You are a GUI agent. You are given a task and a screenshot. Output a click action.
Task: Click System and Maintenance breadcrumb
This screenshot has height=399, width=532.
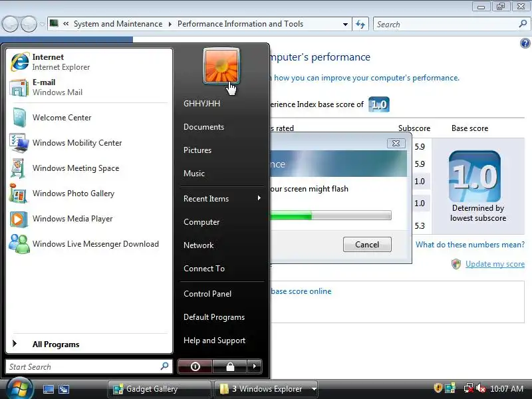[118, 24]
